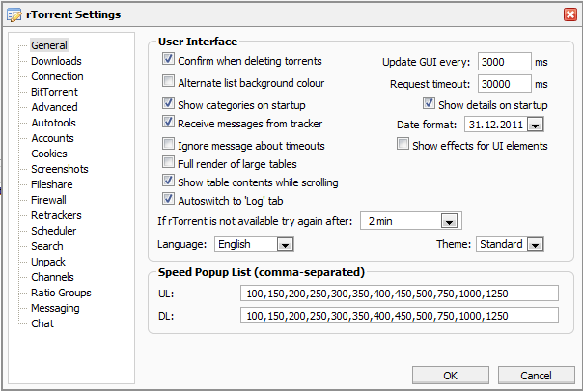Screen dimensions: 583x392
Task: Open the Language dropdown
Action: click(286, 245)
